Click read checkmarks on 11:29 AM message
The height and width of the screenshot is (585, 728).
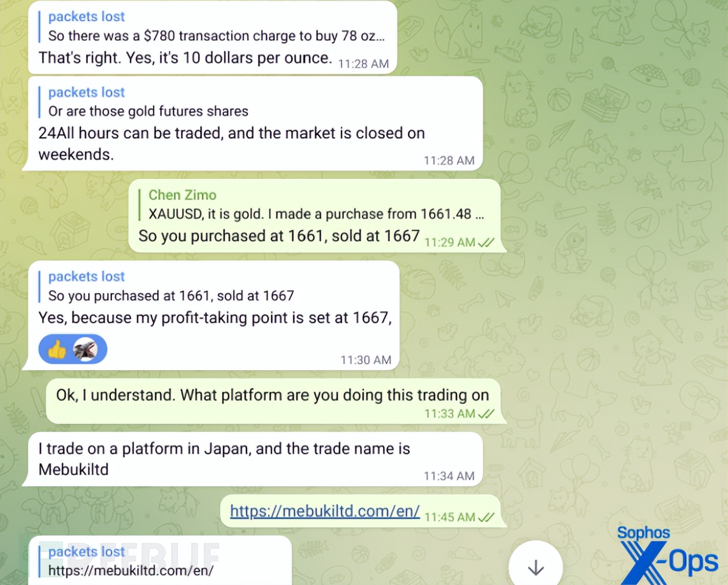click(486, 242)
